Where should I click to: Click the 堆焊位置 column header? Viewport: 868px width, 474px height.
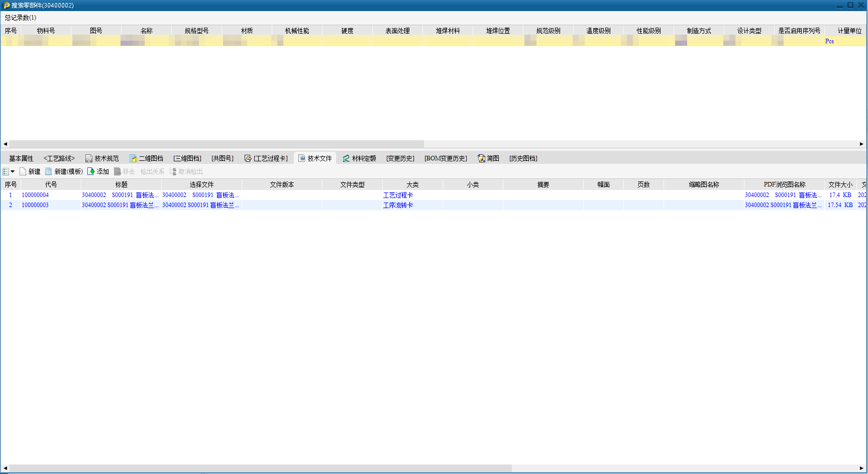pos(498,31)
